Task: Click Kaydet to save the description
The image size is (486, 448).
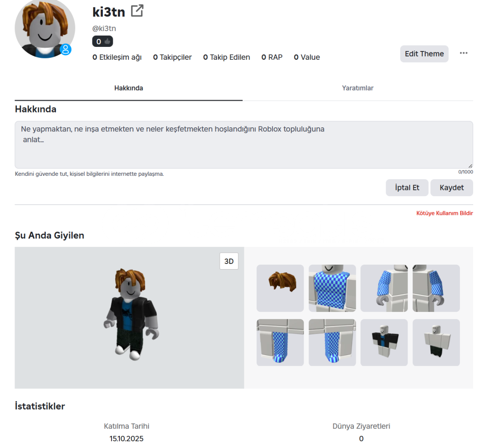Action: (x=452, y=187)
